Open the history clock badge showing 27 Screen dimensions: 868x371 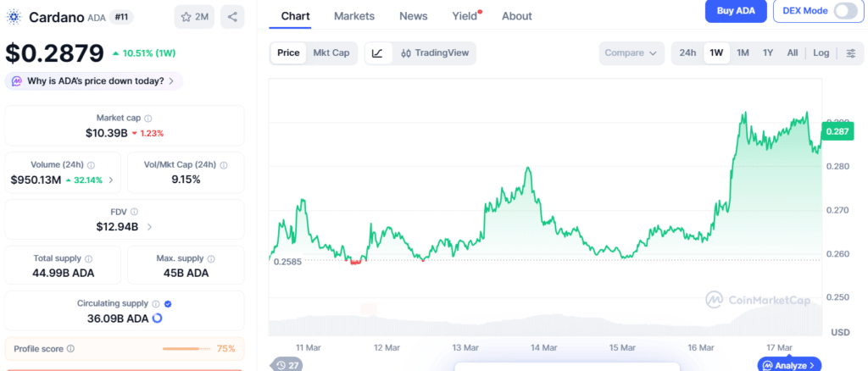pos(287,364)
